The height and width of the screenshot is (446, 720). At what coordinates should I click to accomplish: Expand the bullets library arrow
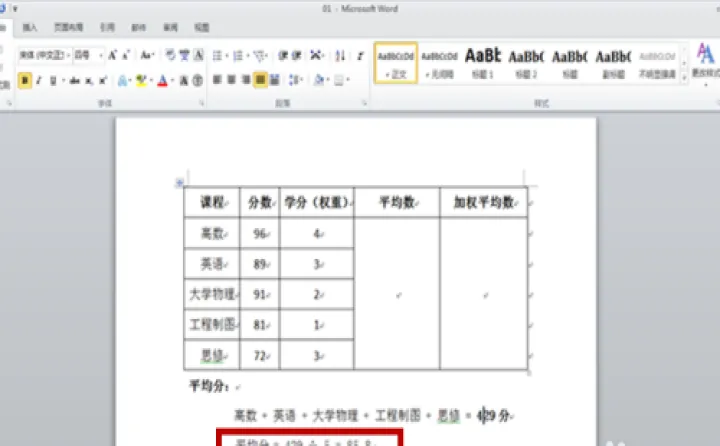pyautogui.click(x=227, y=56)
